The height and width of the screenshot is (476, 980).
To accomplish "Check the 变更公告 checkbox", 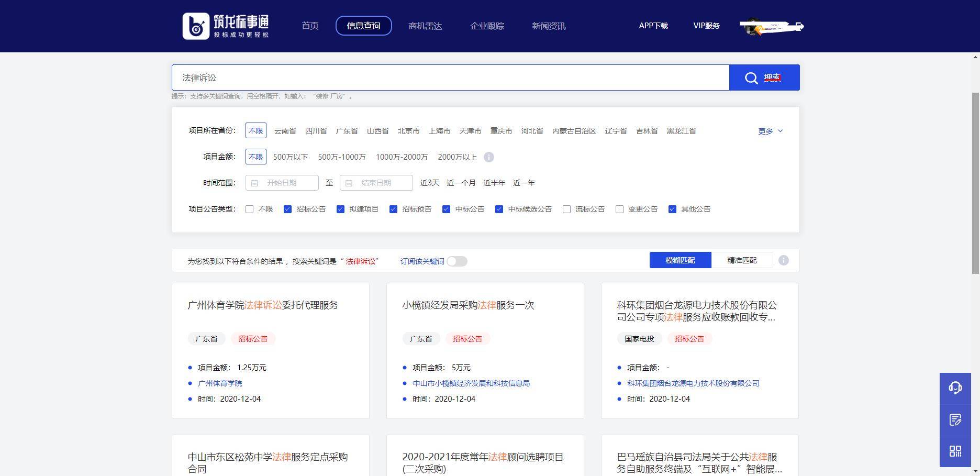I will coord(619,209).
